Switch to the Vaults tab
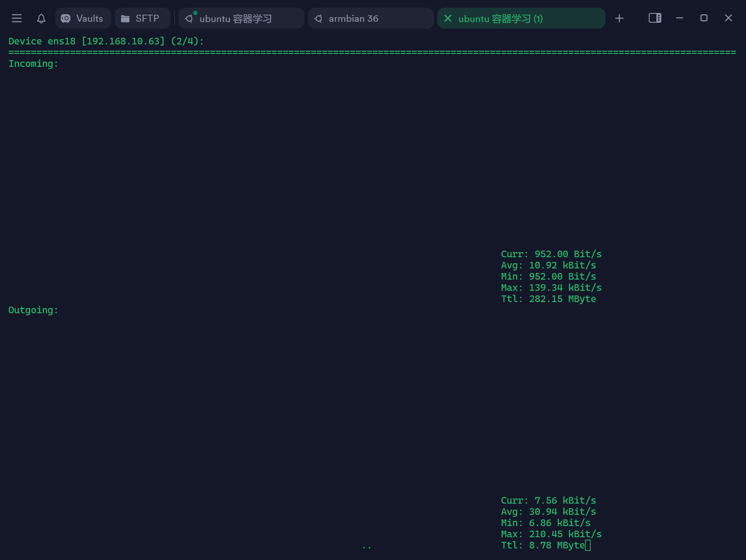Screen dimensions: 746x560 (x=89, y=18)
